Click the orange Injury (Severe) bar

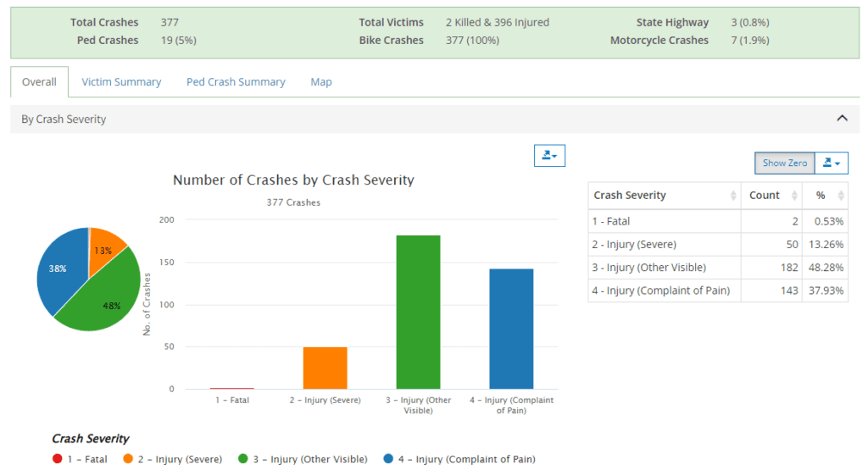point(325,368)
